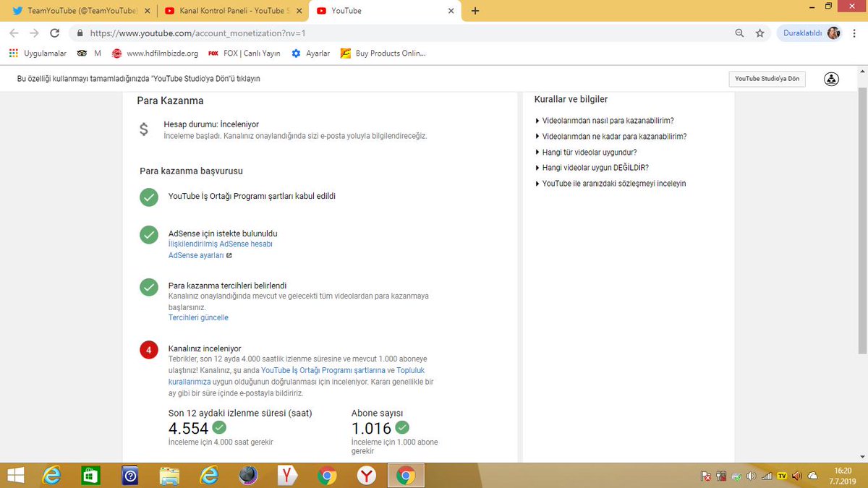Open a new browser tab
This screenshot has height=488, width=868.
[475, 11]
